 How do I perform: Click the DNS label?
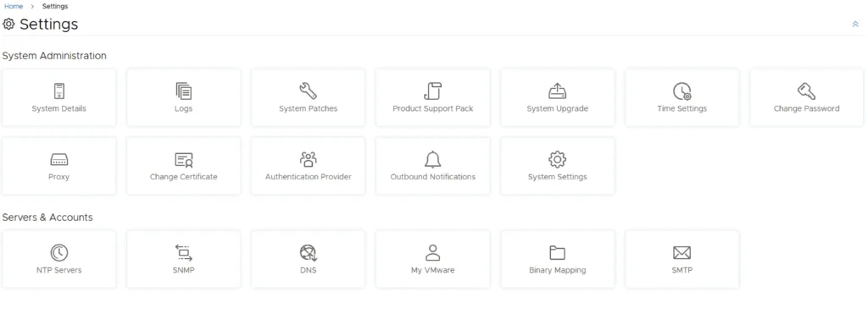pos(309,270)
